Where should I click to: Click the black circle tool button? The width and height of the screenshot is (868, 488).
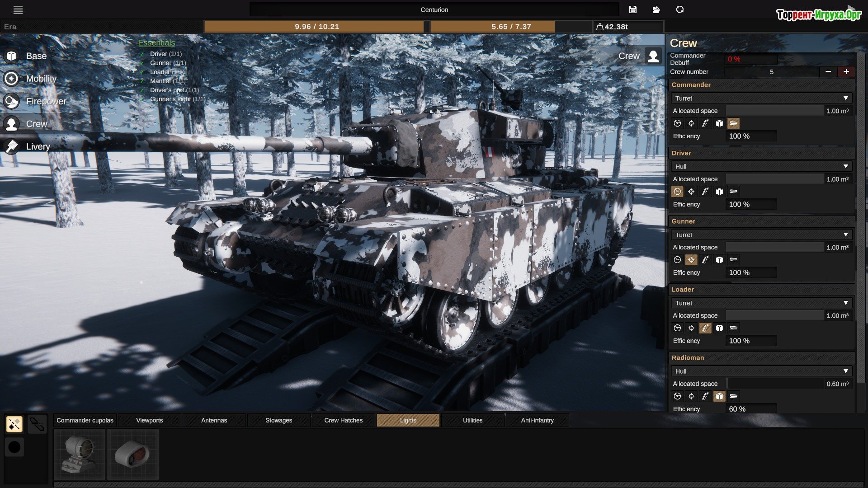(x=14, y=447)
